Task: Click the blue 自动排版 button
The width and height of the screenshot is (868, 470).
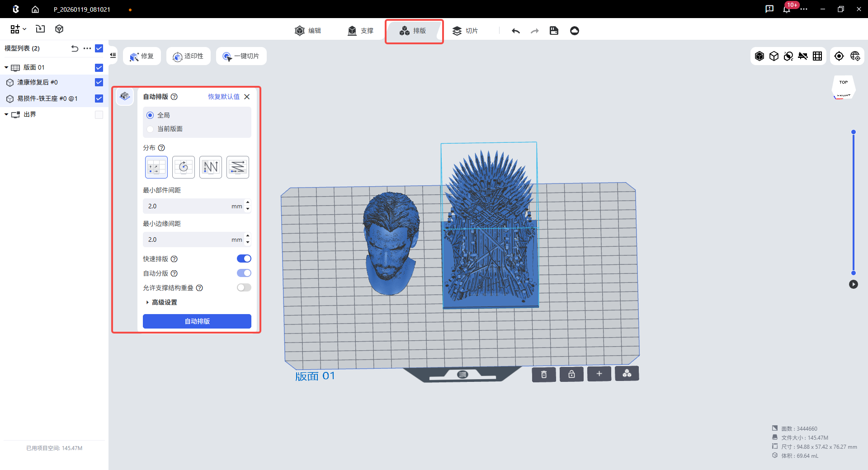Action: [197, 321]
